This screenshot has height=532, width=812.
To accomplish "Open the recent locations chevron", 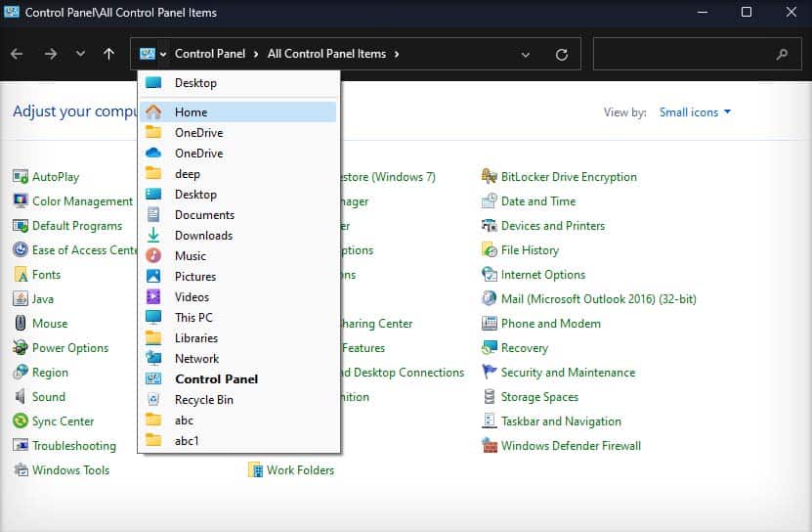I will (80, 54).
